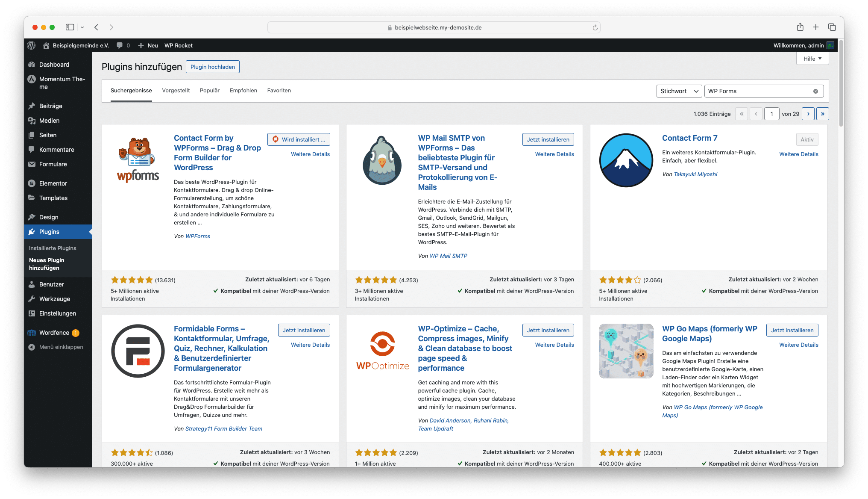Screen dimensions: 868x499
Task: Open the Dashboard sidebar icon
Action: (x=32, y=65)
